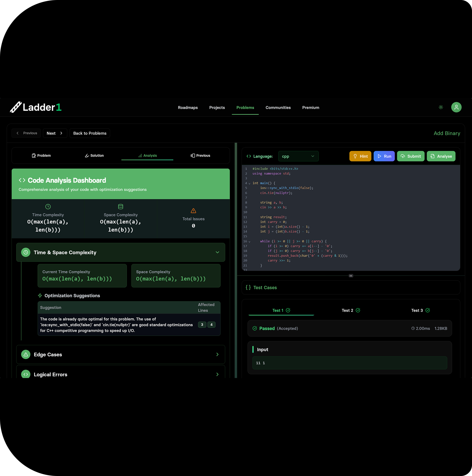The height and width of the screenshot is (476, 472).
Task: Click the database icon on Space Complexity card
Action: 120,206
